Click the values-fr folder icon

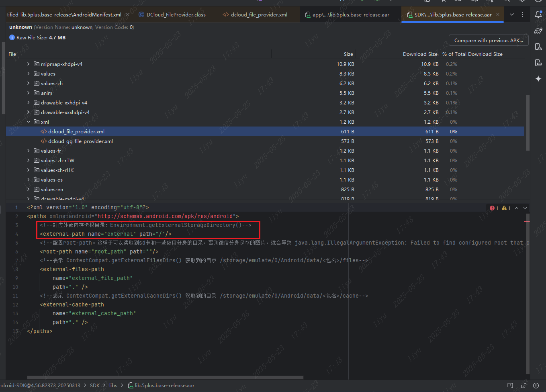[37, 151]
